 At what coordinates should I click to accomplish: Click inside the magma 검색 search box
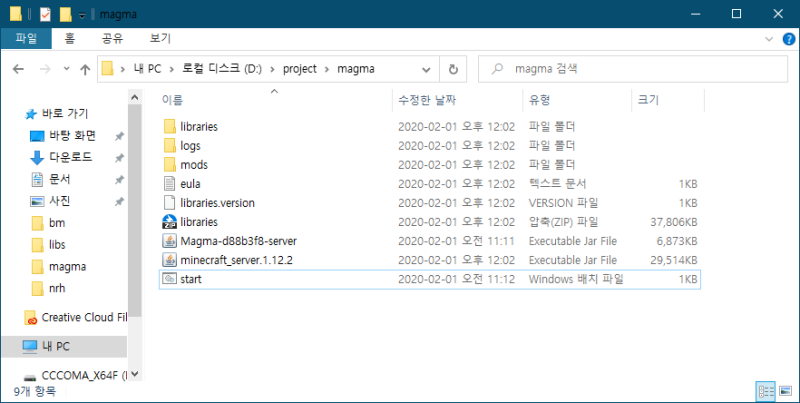(x=633, y=69)
